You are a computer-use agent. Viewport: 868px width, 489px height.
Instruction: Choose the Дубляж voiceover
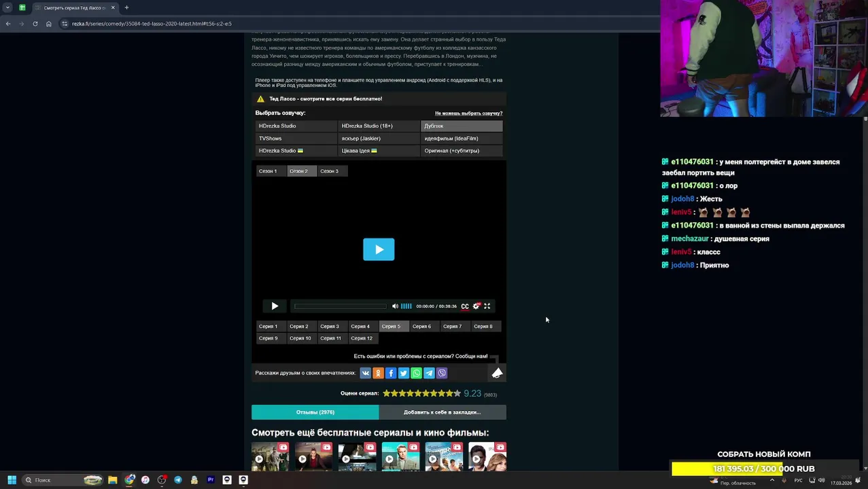pyautogui.click(x=462, y=126)
